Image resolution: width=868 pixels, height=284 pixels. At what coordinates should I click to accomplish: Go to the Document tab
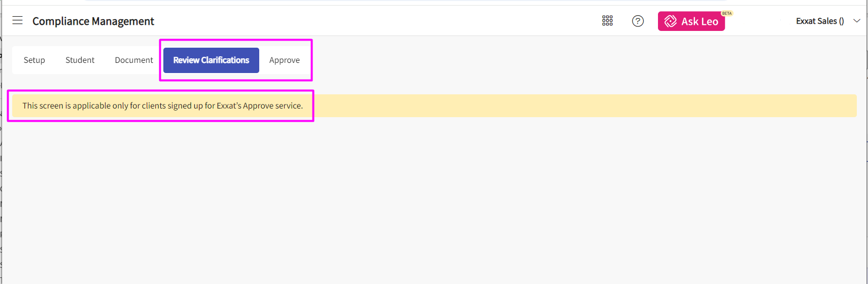[x=134, y=60]
